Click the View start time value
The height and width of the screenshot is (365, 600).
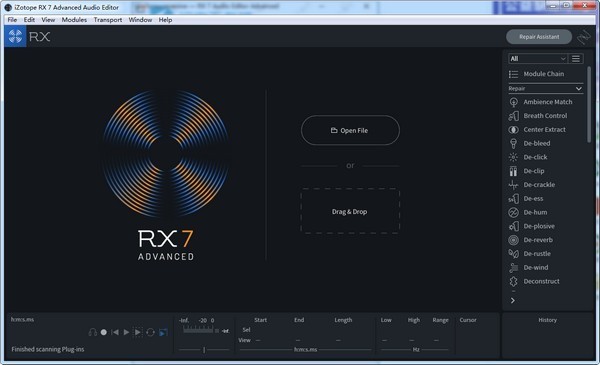coord(258,340)
